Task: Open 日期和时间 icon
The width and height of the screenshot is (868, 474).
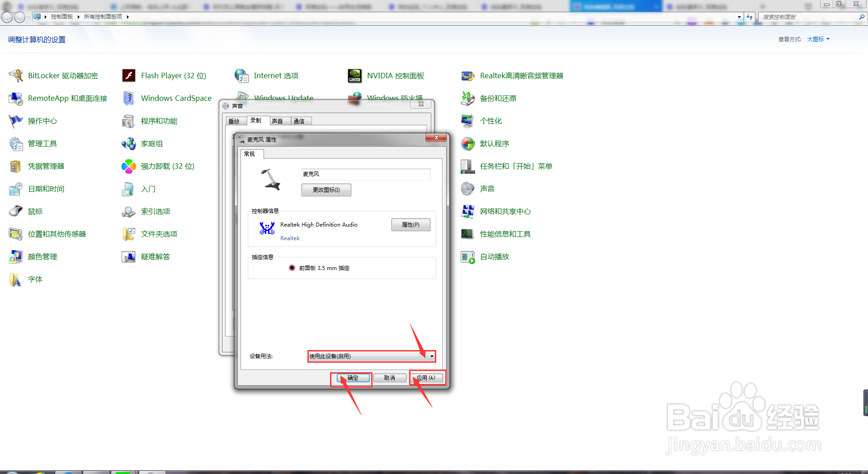Action: [x=16, y=189]
